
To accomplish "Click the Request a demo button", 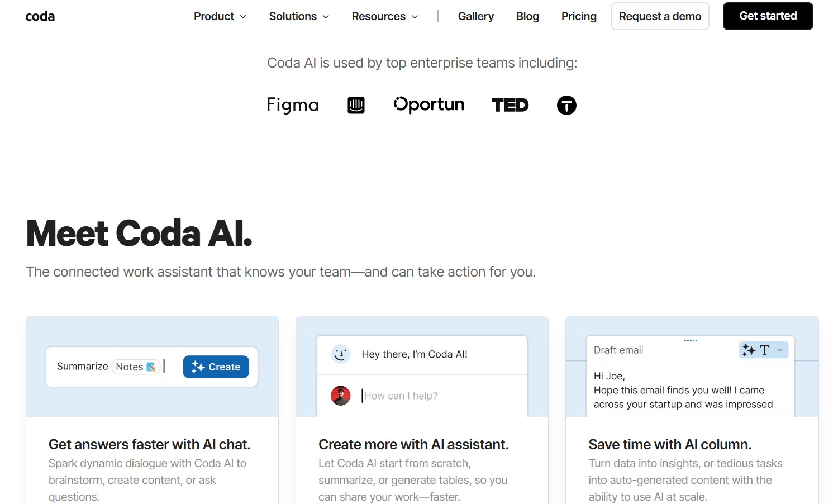I will click(660, 16).
